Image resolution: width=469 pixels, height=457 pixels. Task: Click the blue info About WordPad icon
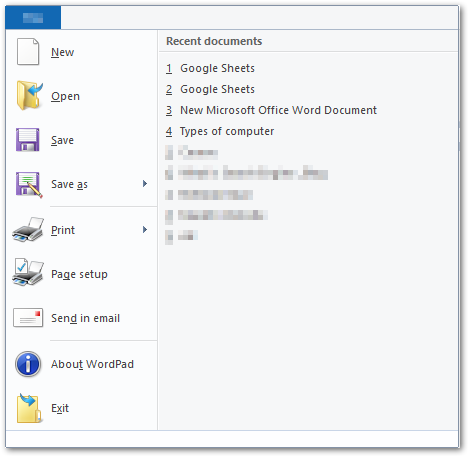click(28, 364)
